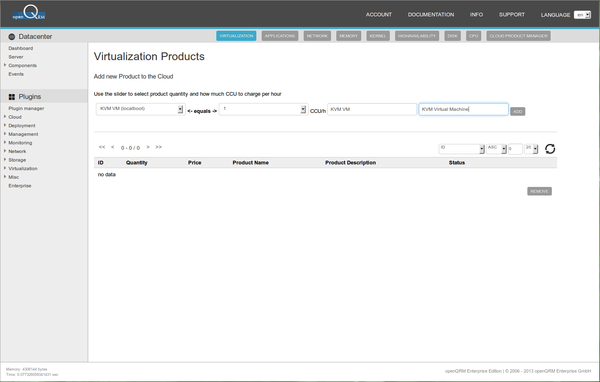Click the table offset input field

click(515, 149)
